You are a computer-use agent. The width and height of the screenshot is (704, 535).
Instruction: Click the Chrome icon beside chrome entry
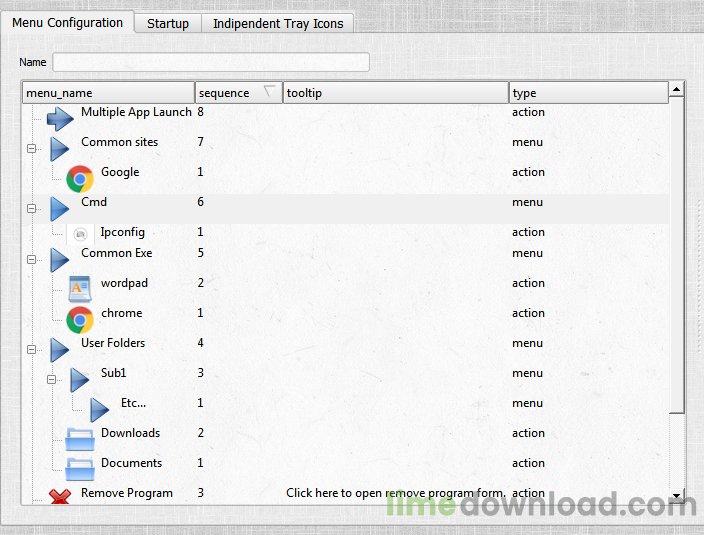pyautogui.click(x=80, y=319)
